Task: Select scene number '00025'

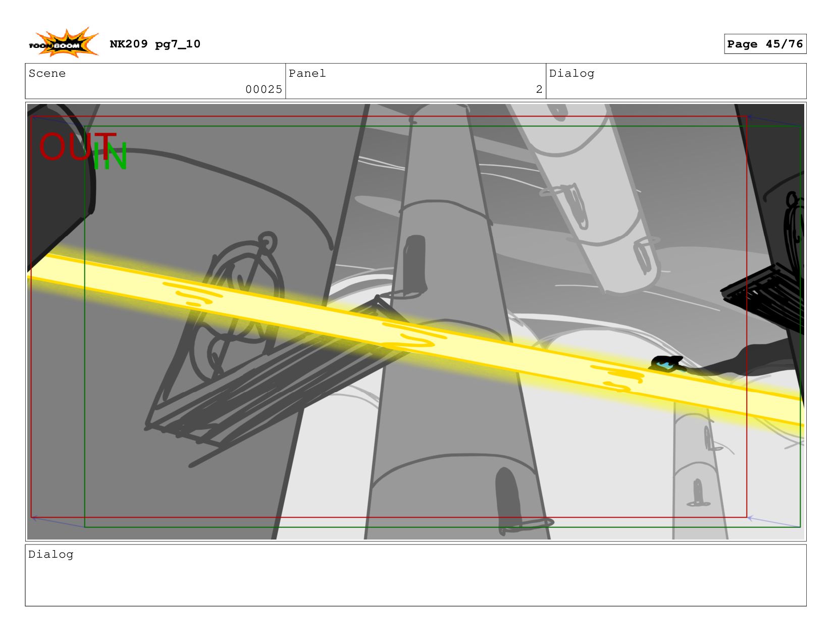Action: [264, 89]
